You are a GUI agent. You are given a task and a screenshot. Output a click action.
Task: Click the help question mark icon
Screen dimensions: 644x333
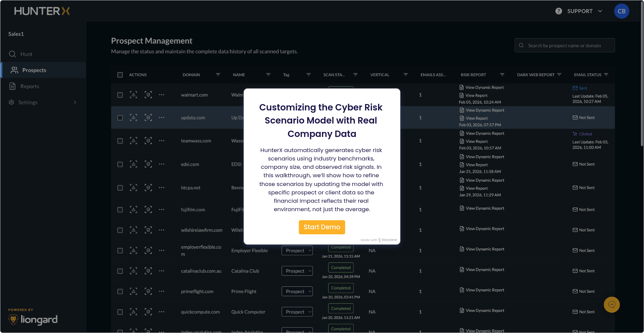558,11
